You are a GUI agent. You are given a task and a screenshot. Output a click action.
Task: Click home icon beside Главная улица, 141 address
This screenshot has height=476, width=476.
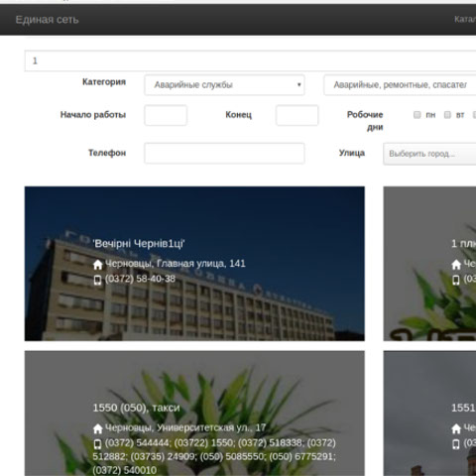pos(97,265)
